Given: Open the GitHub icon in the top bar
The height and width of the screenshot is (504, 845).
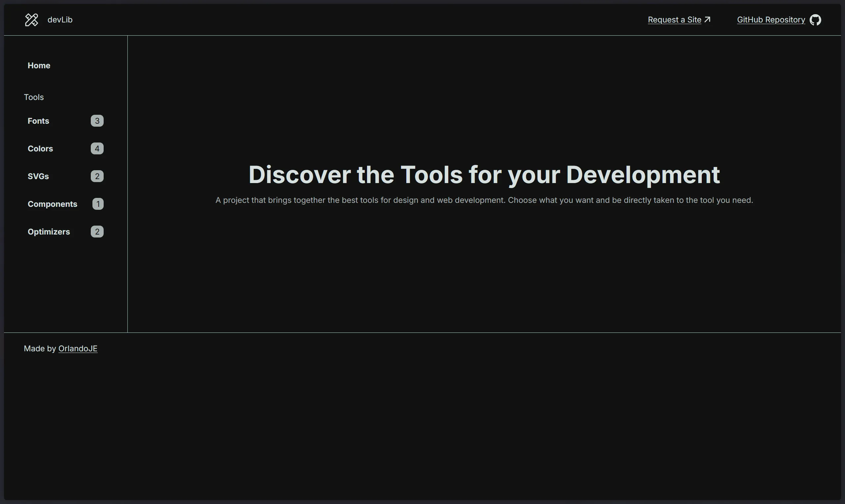Looking at the screenshot, I should pyautogui.click(x=815, y=19).
